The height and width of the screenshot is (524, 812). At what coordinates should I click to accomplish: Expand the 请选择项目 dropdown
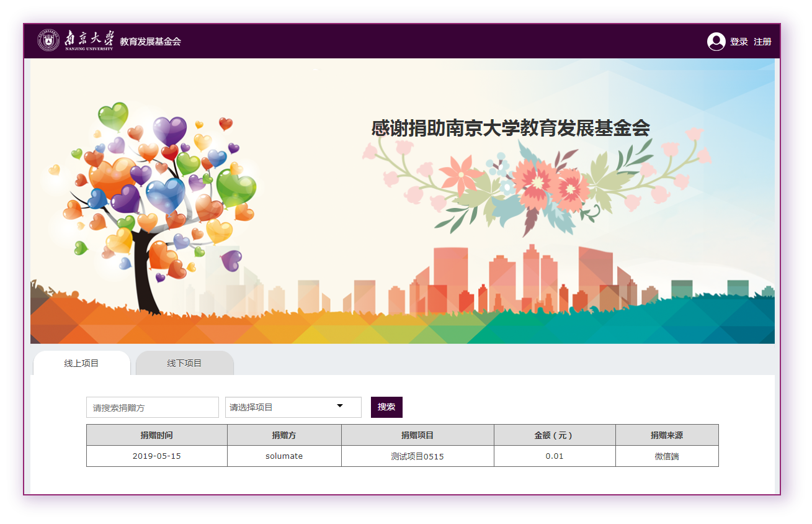tap(293, 407)
